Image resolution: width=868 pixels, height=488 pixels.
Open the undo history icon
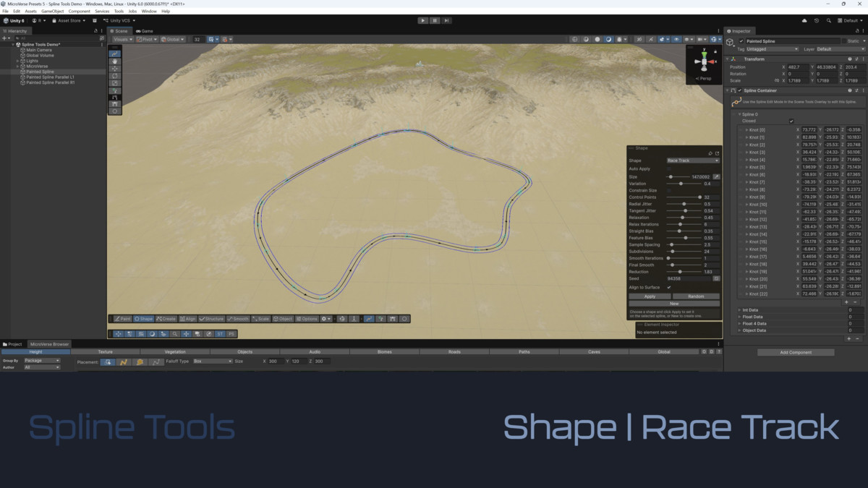coord(817,20)
